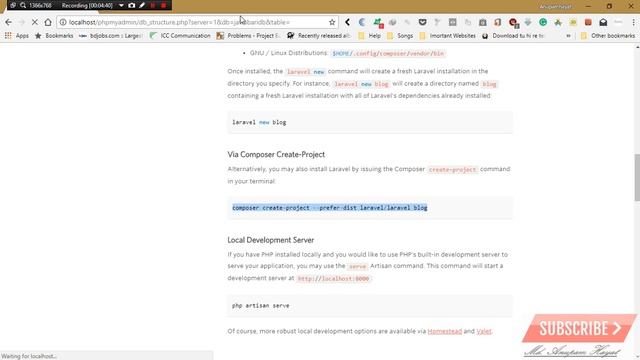Stop the page loading with the X button
The width and height of the screenshot is (640, 360).
[35, 22]
